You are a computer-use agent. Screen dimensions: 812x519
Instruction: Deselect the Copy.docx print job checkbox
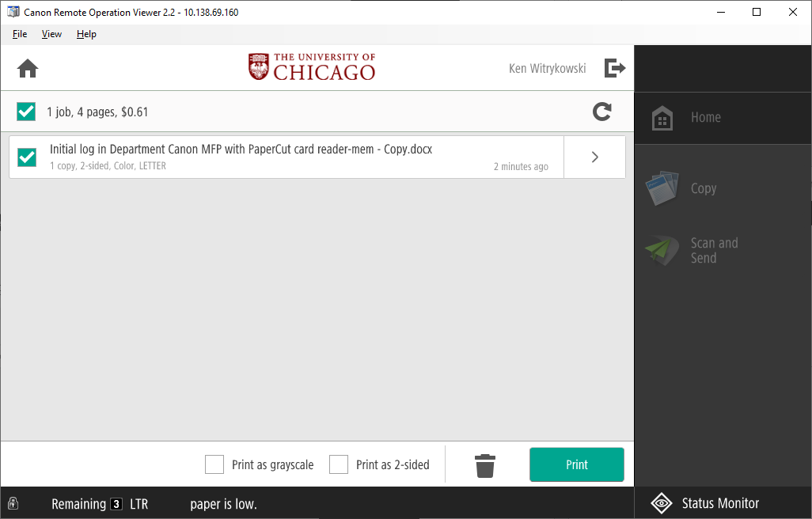[26, 157]
